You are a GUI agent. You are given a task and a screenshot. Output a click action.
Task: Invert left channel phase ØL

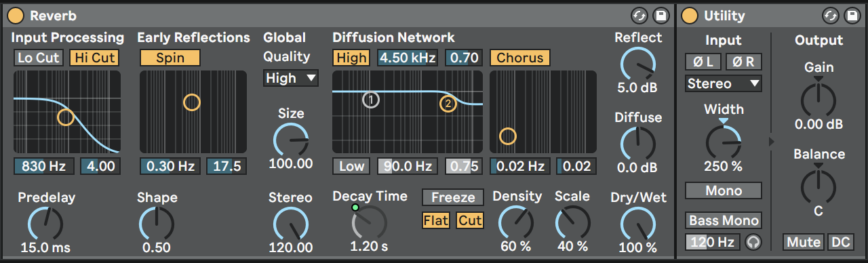click(703, 62)
